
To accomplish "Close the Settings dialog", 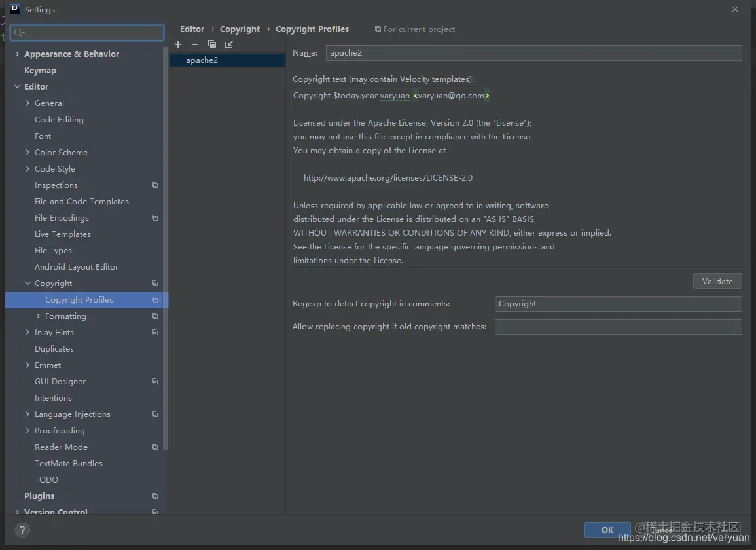I will click(x=735, y=9).
